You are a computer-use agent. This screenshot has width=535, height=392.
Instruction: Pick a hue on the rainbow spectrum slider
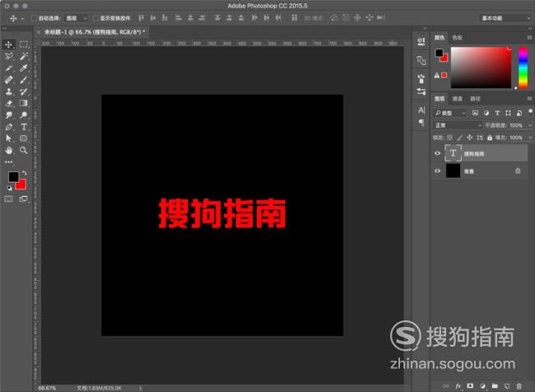(x=523, y=68)
